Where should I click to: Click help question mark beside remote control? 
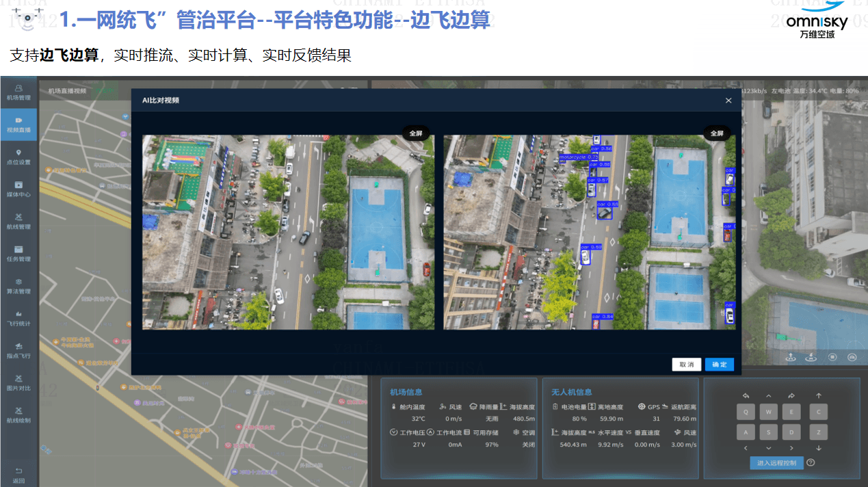(x=811, y=463)
